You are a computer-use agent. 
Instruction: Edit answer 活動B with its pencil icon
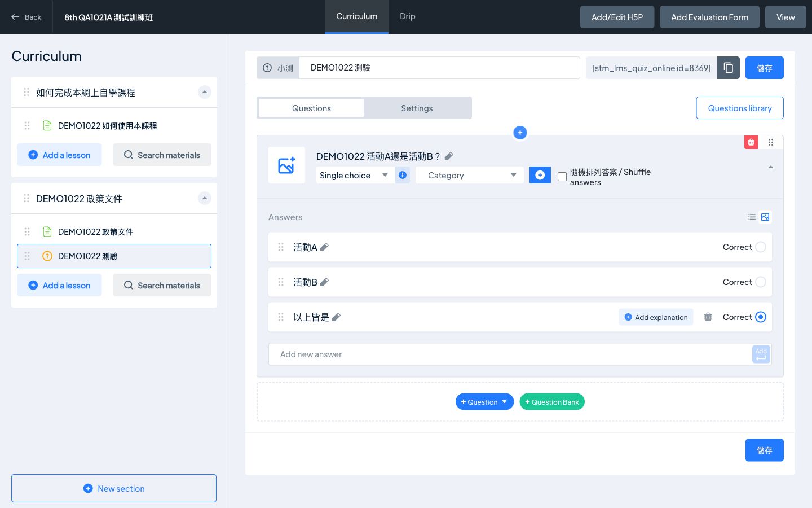pos(324,282)
